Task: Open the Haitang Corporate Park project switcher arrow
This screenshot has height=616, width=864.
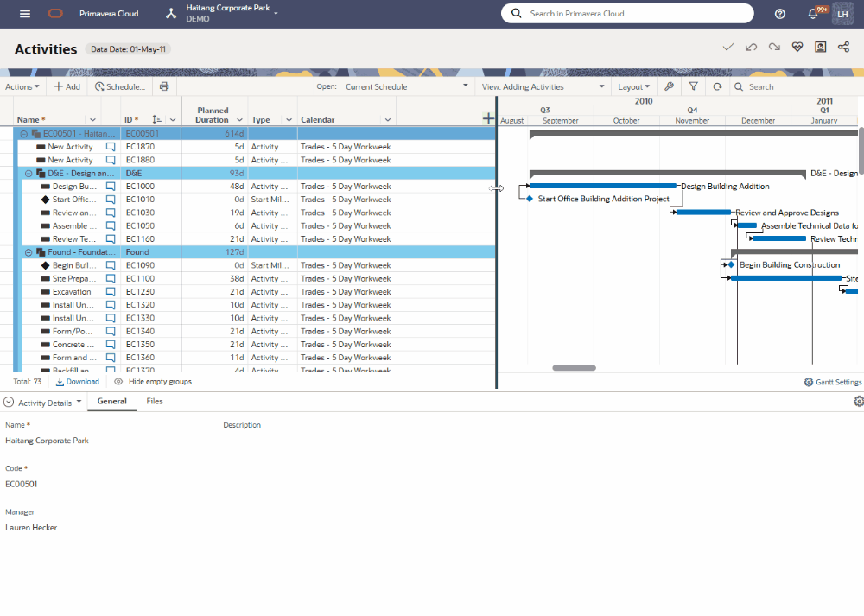Action: coord(276,13)
